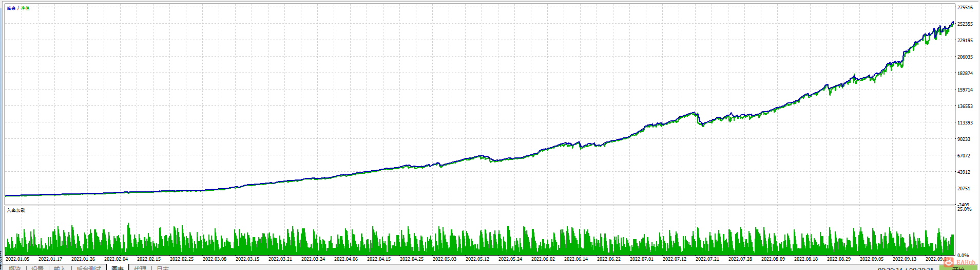Click the green 开始 start button
Image resolution: width=980 pixels, height=270 pixels.
958,268
